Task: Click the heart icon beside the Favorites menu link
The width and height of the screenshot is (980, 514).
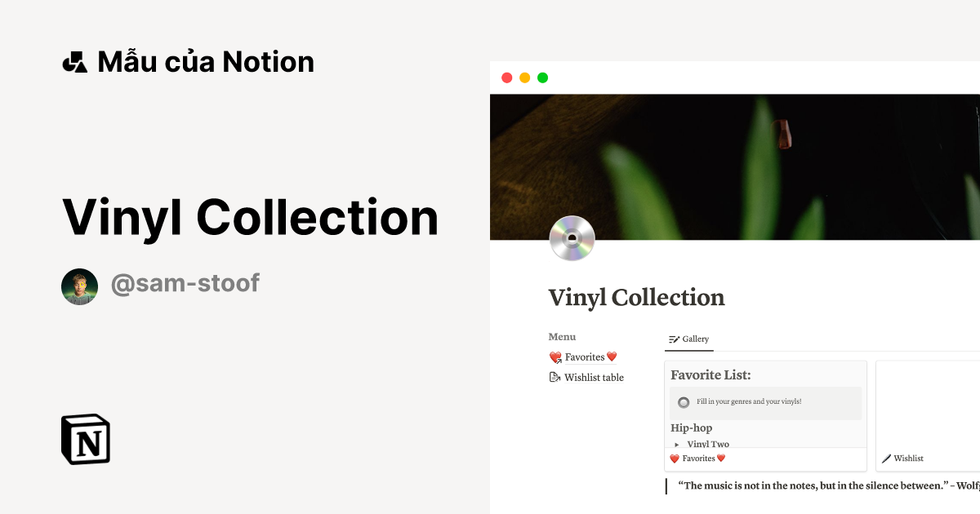Action: (555, 356)
